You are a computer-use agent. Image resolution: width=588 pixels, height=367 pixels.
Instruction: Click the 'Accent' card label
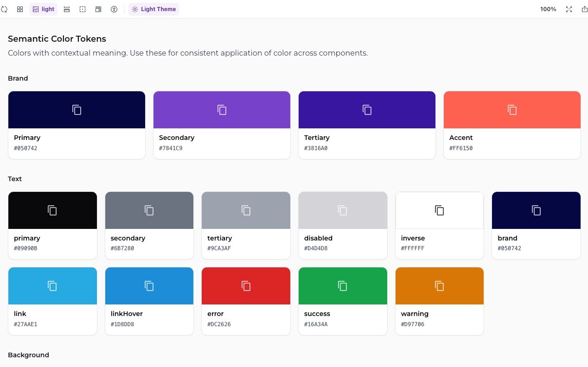tap(461, 138)
